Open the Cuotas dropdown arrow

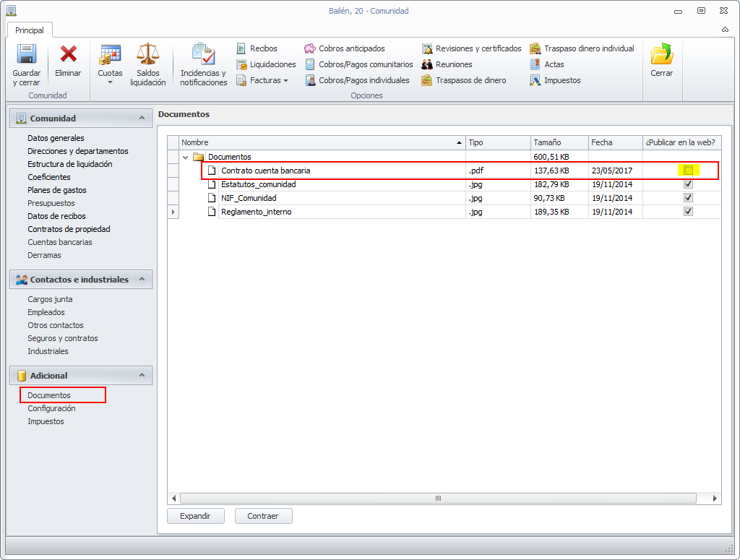110,82
